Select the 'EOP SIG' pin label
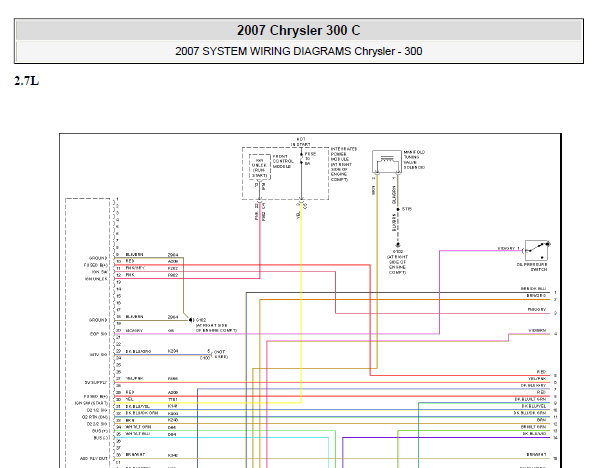The width and height of the screenshot is (603, 468). click(x=99, y=334)
